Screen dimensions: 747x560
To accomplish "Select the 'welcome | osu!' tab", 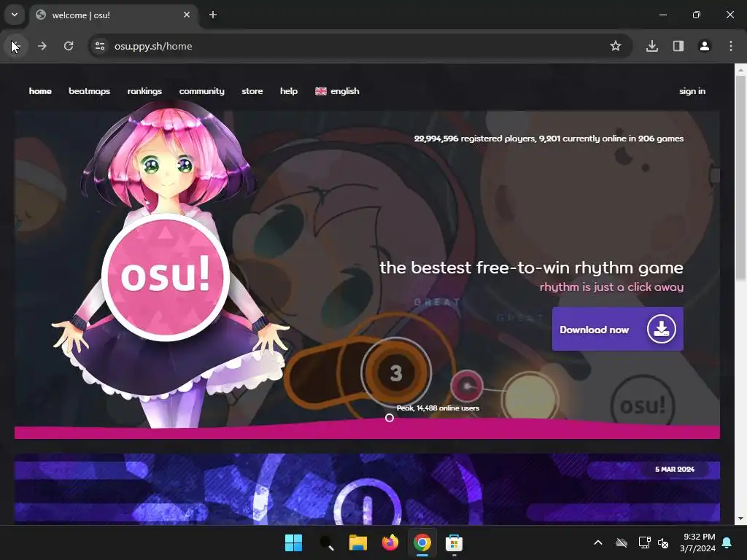I will [113, 15].
